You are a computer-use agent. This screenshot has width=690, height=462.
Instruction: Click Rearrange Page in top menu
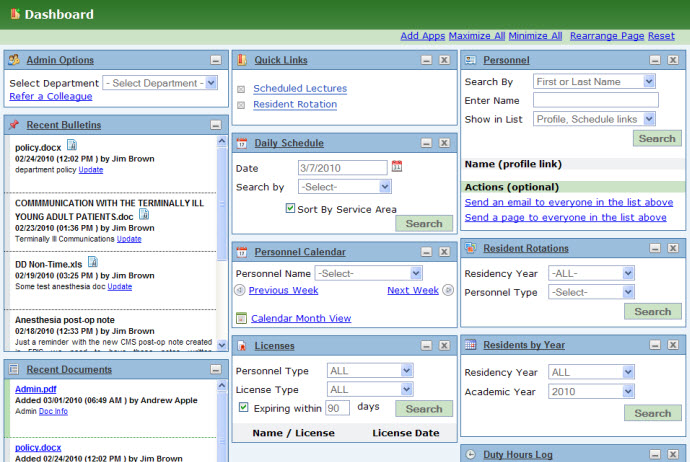607,36
